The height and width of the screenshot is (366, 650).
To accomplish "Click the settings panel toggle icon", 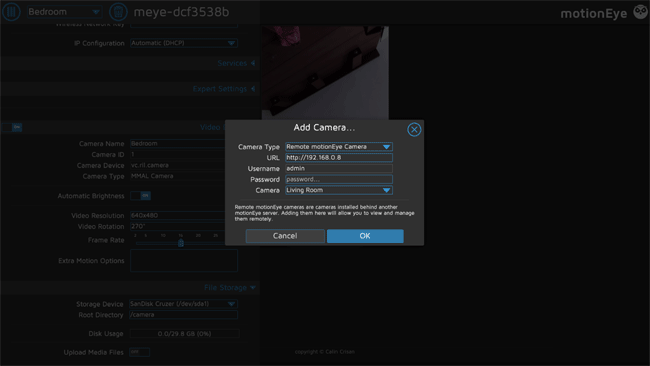I will click(11, 12).
